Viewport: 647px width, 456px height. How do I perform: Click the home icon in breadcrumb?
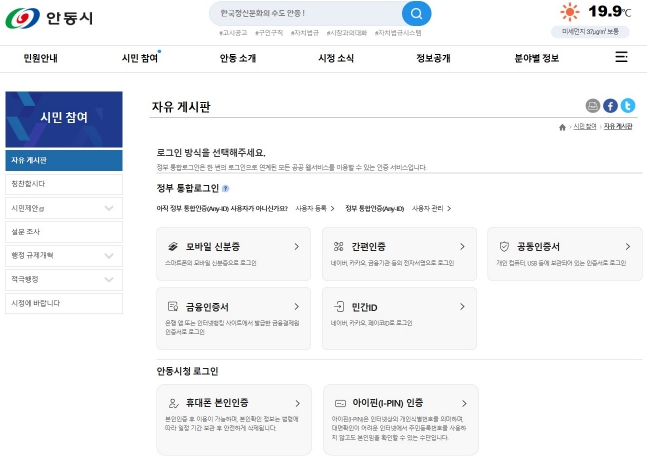[562, 127]
